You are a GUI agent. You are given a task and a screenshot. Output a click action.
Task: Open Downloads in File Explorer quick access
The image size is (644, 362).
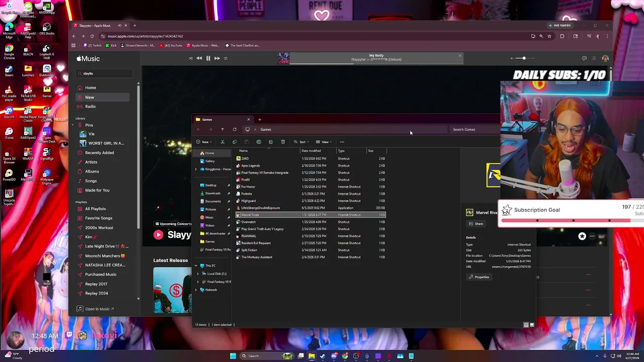pyautogui.click(x=212, y=193)
